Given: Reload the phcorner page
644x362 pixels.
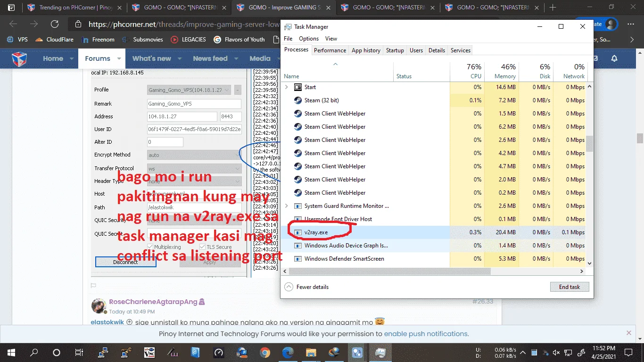Looking at the screenshot, I should [x=55, y=25].
